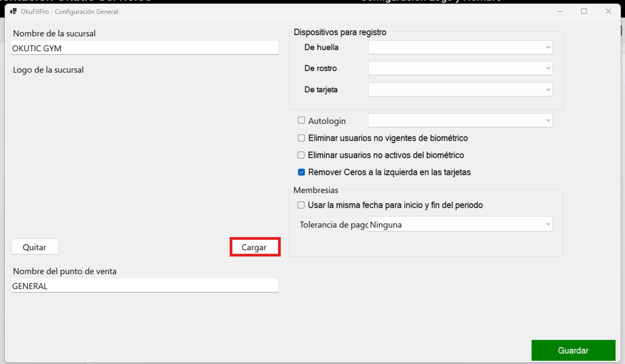The height and width of the screenshot is (364, 625).
Task: Enable Usar la misma fecha para periodo
Action: pyautogui.click(x=302, y=205)
